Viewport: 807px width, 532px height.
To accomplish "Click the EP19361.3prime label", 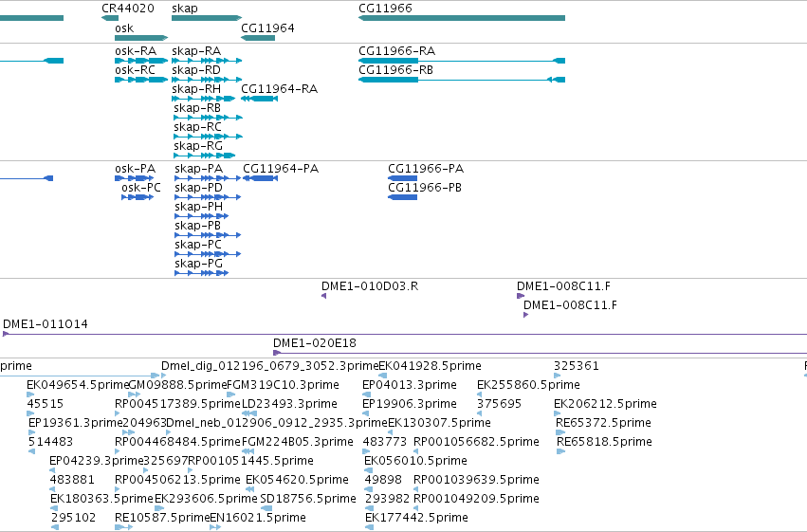I will [76, 424].
